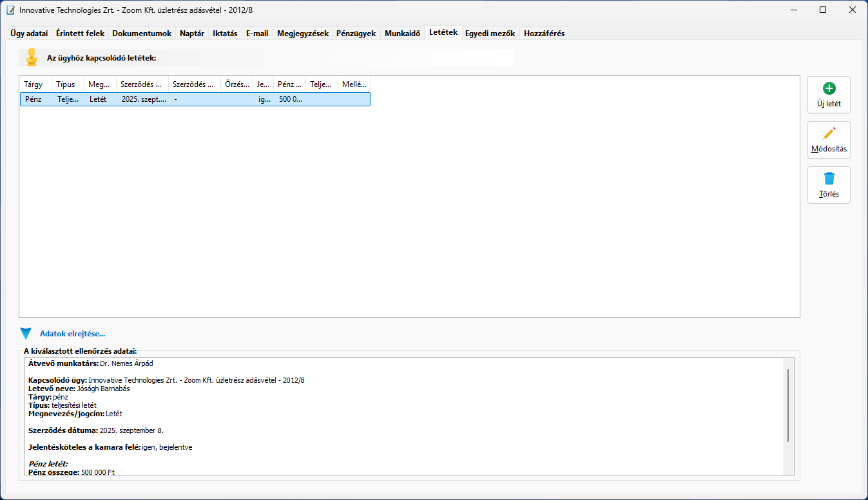The width and height of the screenshot is (868, 500).
Task: Switch to the Egyedi mezők tab
Action: 490,34
